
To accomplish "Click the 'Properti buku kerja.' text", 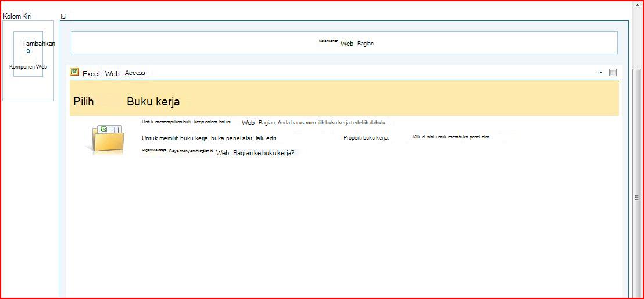I will click(366, 138).
